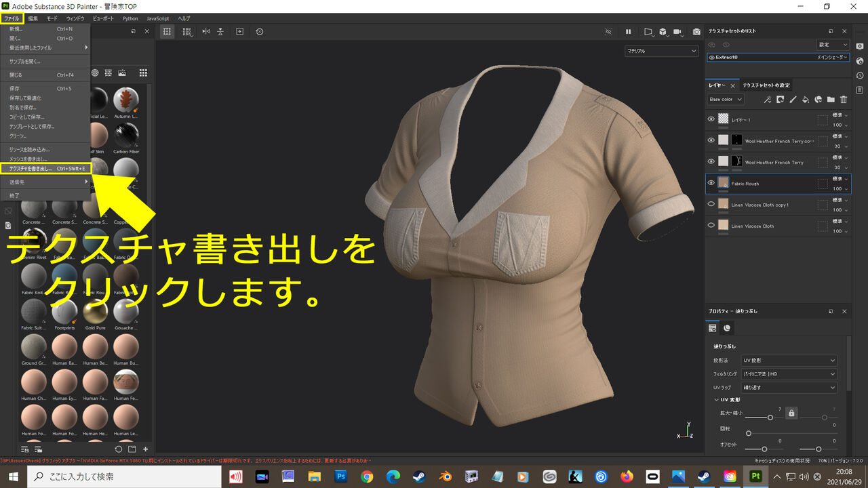
Task: Take a viewport screenshot with camera icon
Action: tap(696, 32)
